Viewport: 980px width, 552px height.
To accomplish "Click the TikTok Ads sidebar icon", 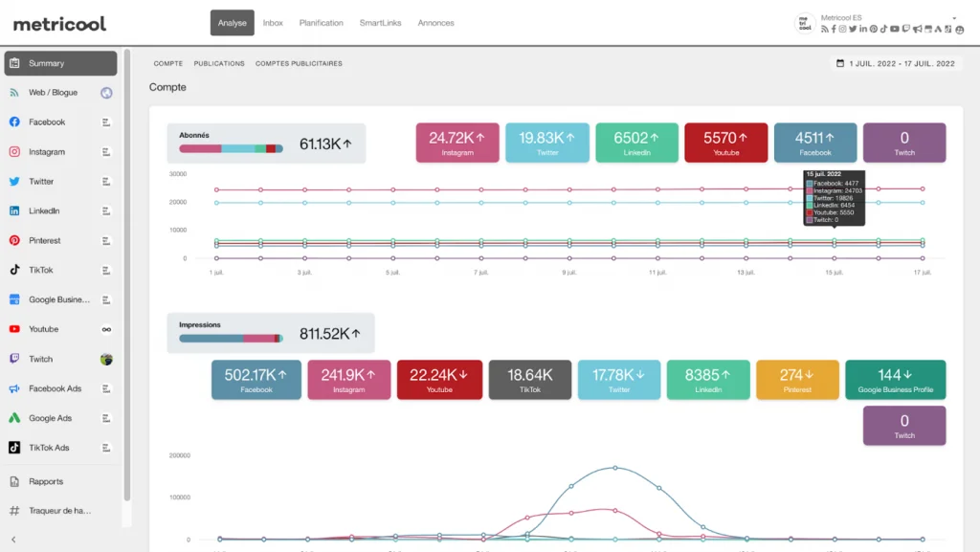I will pyautogui.click(x=14, y=448).
